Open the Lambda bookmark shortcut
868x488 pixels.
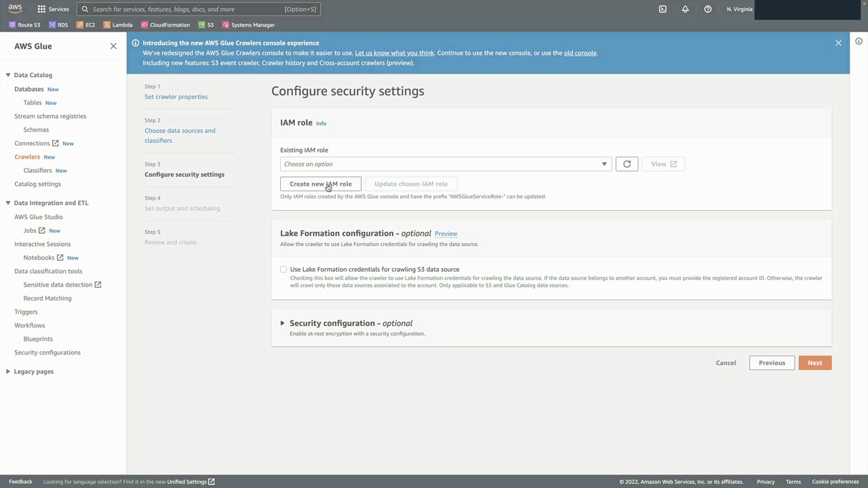click(x=118, y=25)
